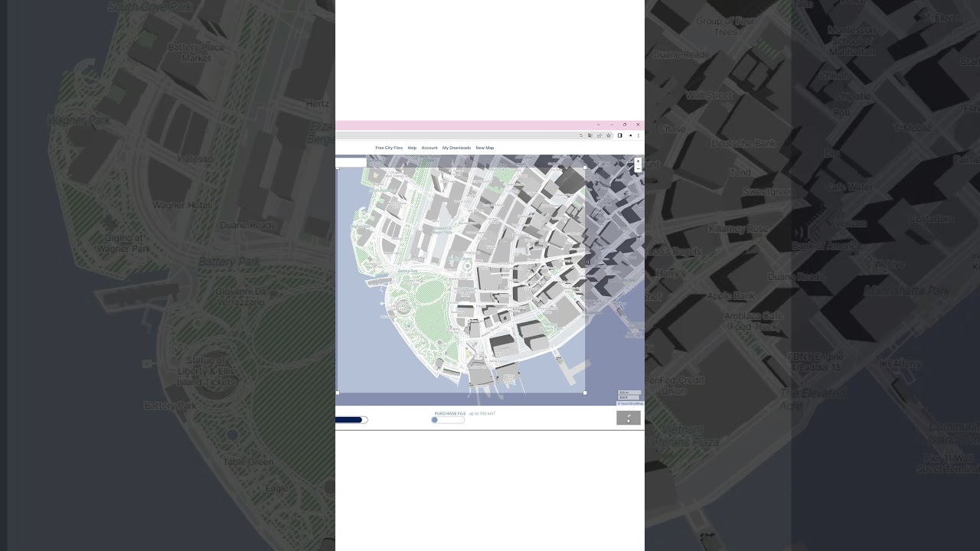
Task: Open the browser side panel icon
Action: (620, 135)
